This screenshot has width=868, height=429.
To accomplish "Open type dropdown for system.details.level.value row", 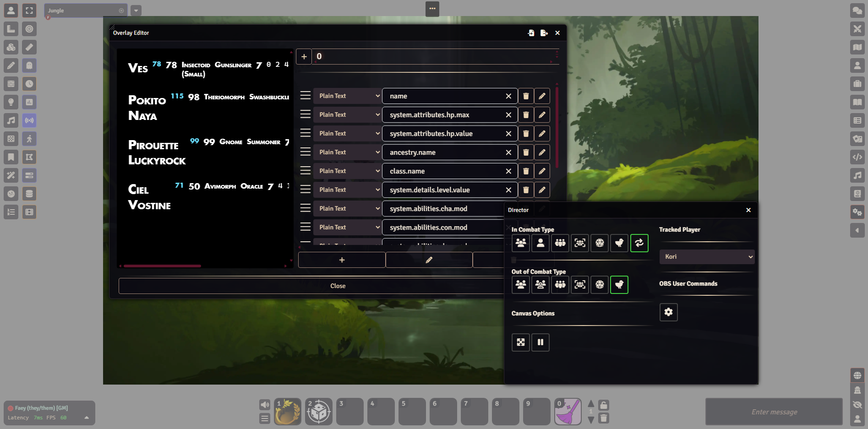I will (348, 190).
